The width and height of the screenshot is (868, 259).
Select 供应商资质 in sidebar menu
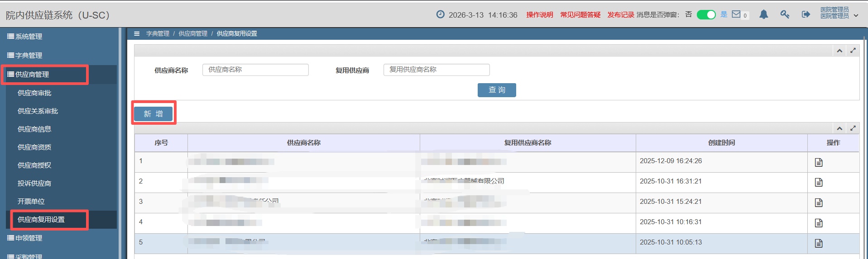pyautogui.click(x=34, y=147)
